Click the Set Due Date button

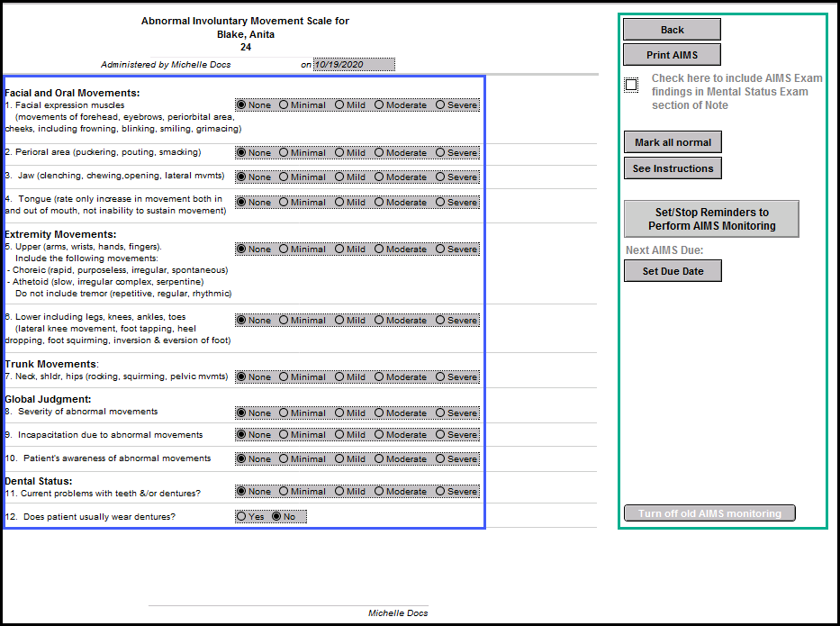pyautogui.click(x=672, y=271)
